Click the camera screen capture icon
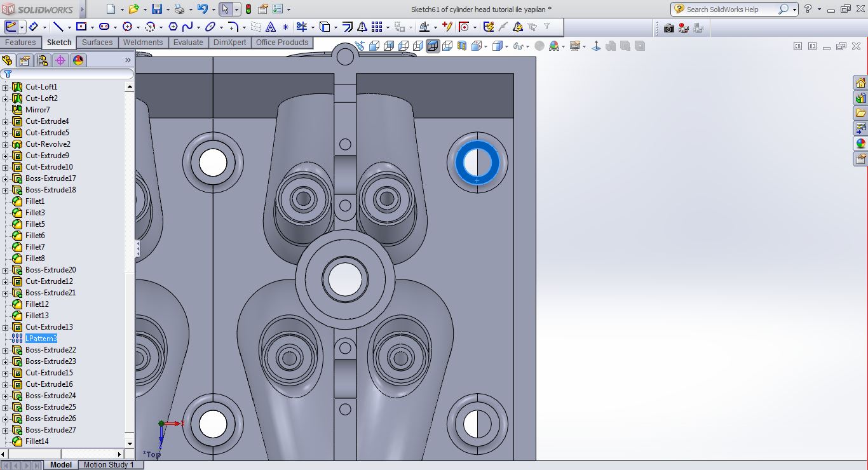Screen dimensions: 868x470 coord(668,28)
